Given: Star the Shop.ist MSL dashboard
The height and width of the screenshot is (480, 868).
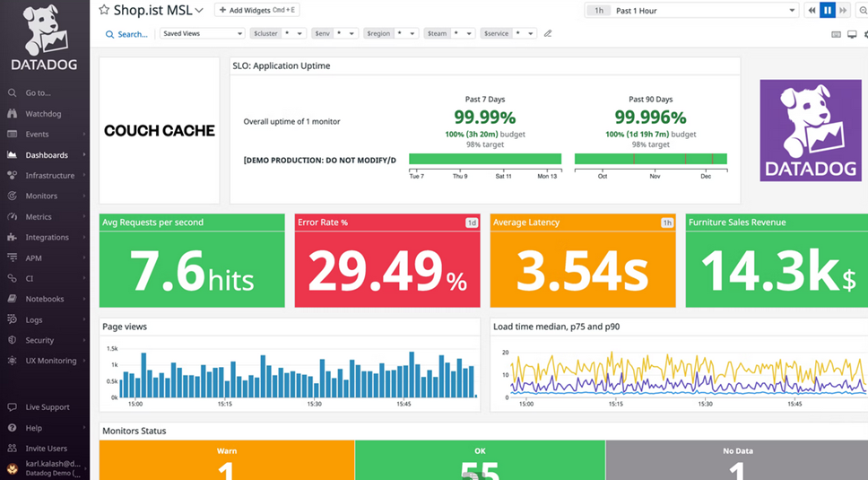Looking at the screenshot, I should pos(104,10).
